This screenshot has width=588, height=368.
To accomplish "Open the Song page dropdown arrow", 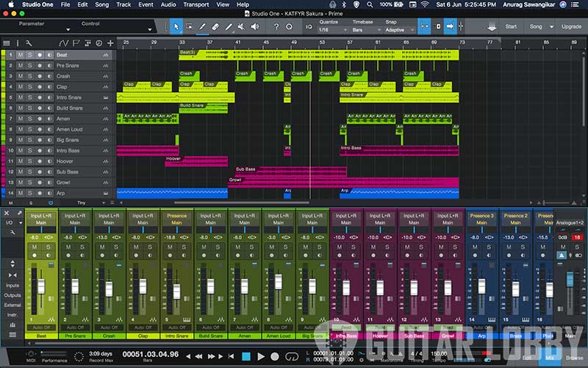I will click(551, 26).
